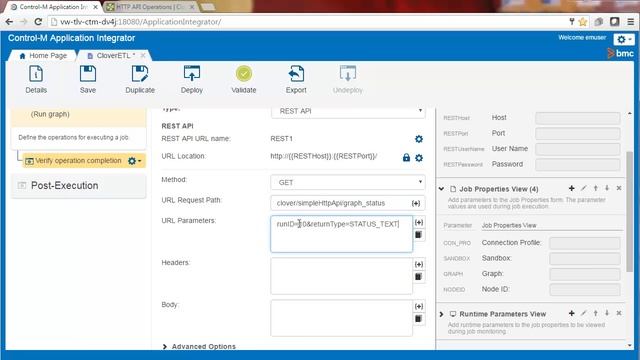The image size is (640, 360).
Task: Click the Password field
Action: click(x=578, y=164)
